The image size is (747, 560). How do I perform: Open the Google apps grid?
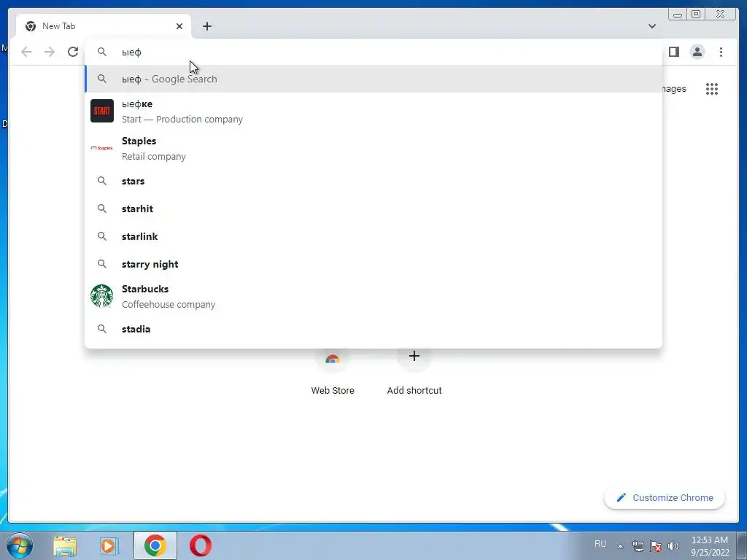[712, 89]
